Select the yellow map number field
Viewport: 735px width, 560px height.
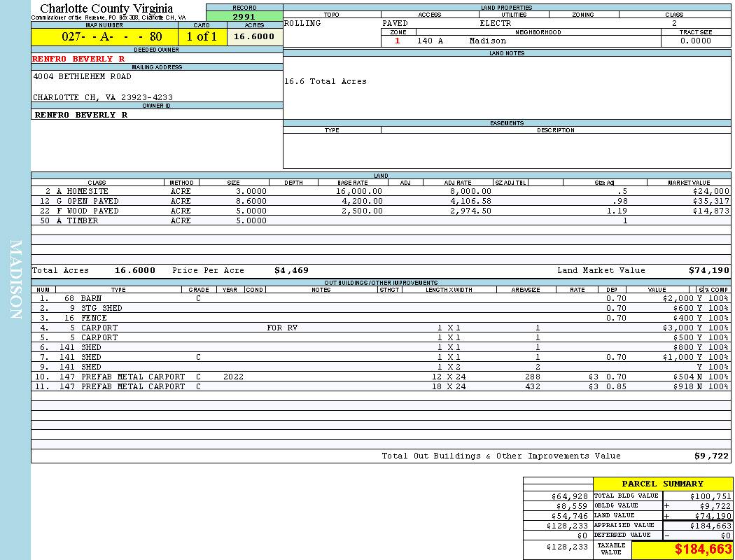pyautogui.click(x=104, y=36)
